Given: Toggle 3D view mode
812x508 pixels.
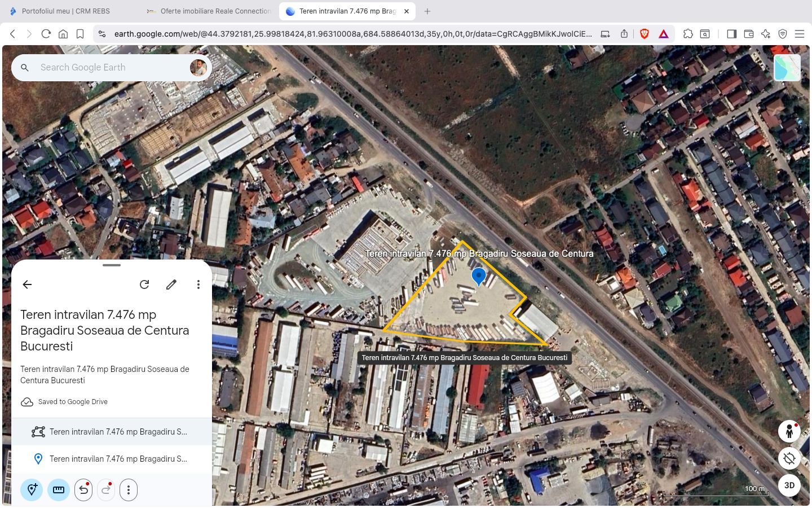Looking at the screenshot, I should point(789,485).
